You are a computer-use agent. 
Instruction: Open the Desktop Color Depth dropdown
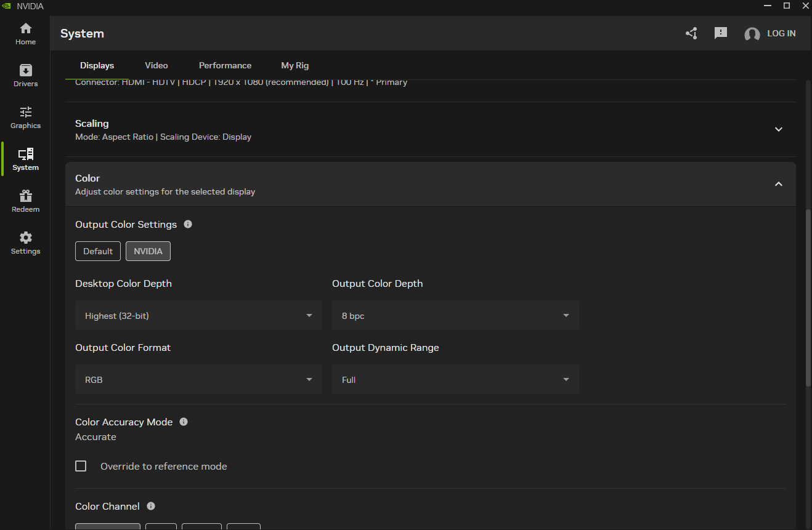(198, 316)
